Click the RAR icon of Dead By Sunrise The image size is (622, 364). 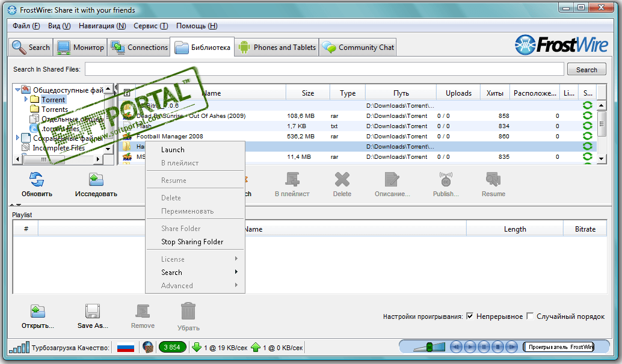click(x=128, y=116)
